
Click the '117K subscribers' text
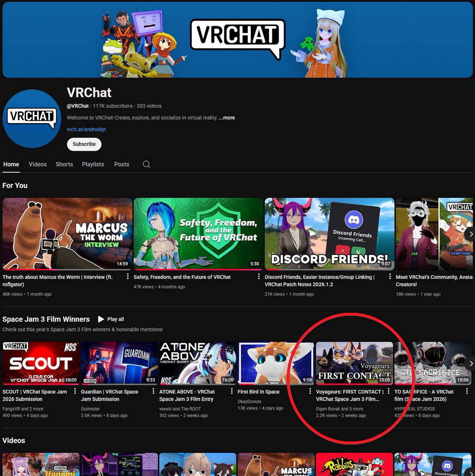tap(113, 106)
